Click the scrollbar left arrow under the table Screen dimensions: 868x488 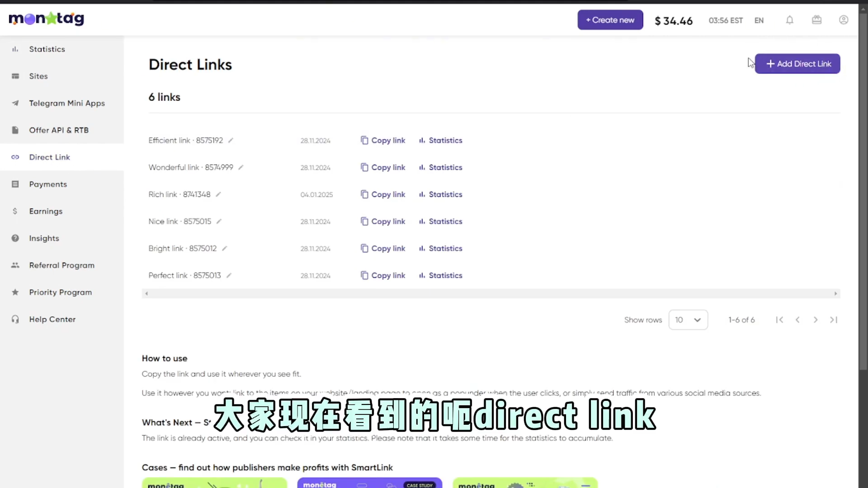tap(146, 294)
